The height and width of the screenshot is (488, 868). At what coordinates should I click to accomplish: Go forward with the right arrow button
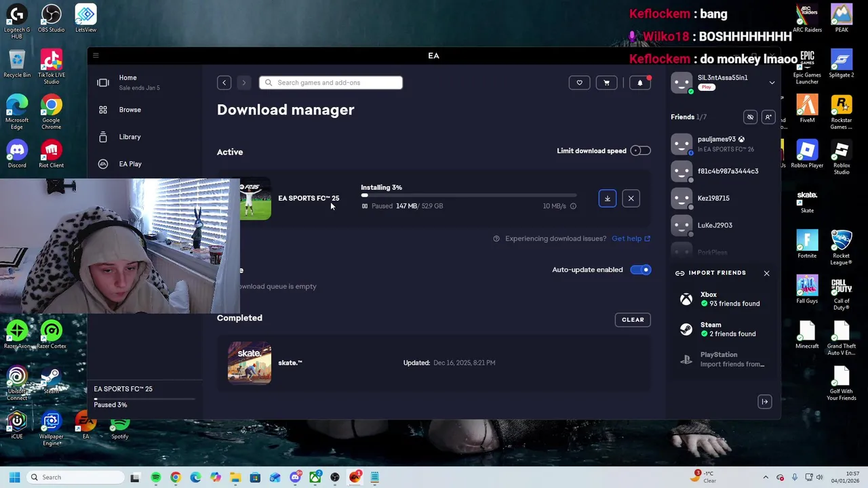coord(244,83)
